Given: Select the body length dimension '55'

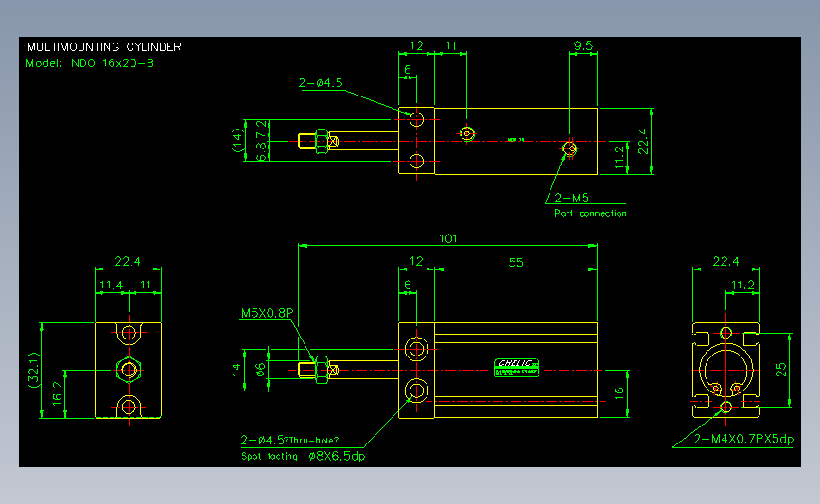Looking at the screenshot, I should (515, 263).
